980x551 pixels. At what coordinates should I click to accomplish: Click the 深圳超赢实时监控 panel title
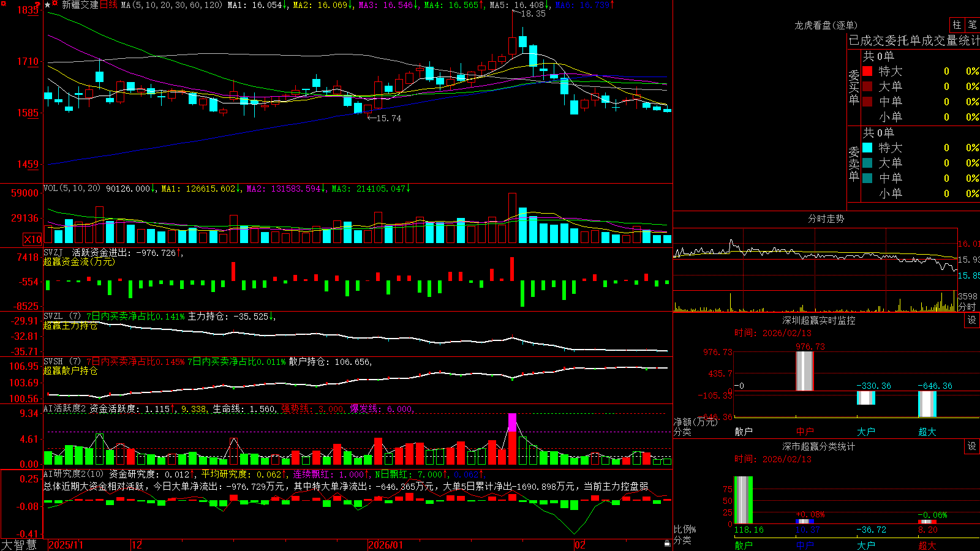pos(819,320)
